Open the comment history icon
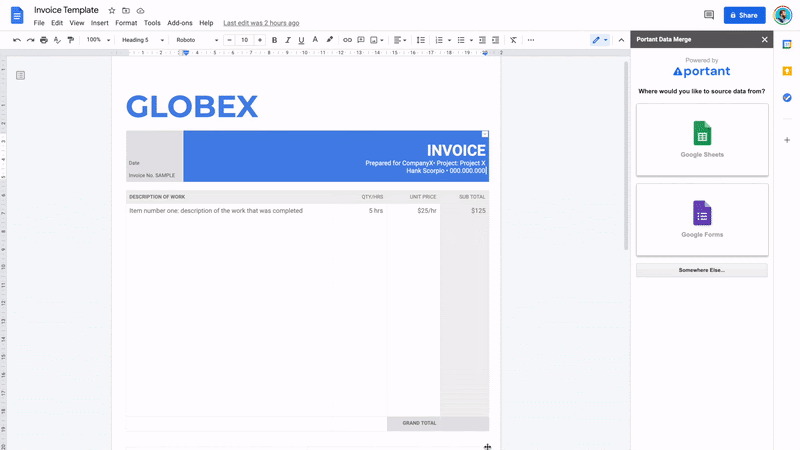The image size is (800, 450). pos(709,15)
